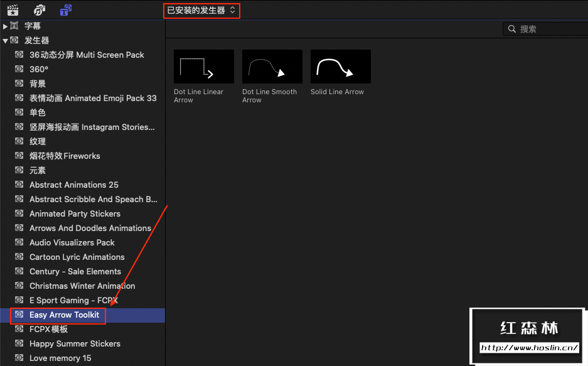Click the icon beside Arrows And Doodles Animations
The image size is (588, 366).
[19, 228]
